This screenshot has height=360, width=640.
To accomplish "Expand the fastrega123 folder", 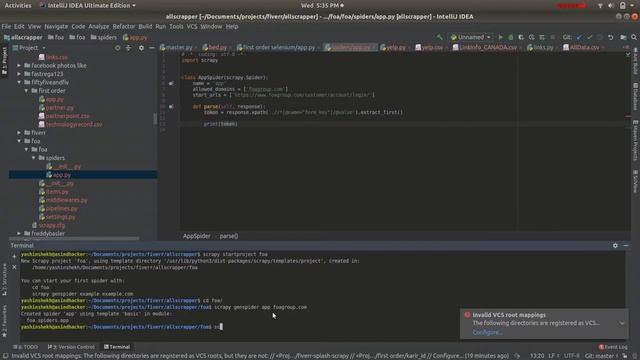I will tap(19, 74).
